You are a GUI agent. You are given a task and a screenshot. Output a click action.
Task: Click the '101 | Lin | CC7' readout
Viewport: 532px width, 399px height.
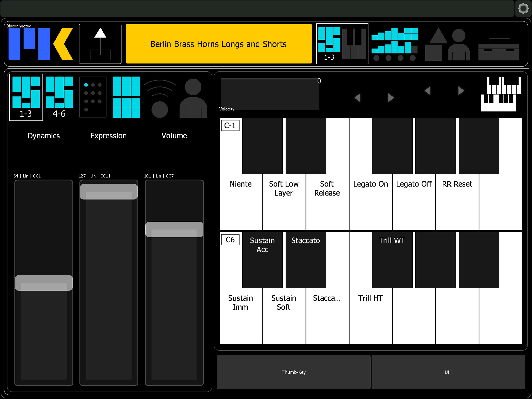point(159,176)
